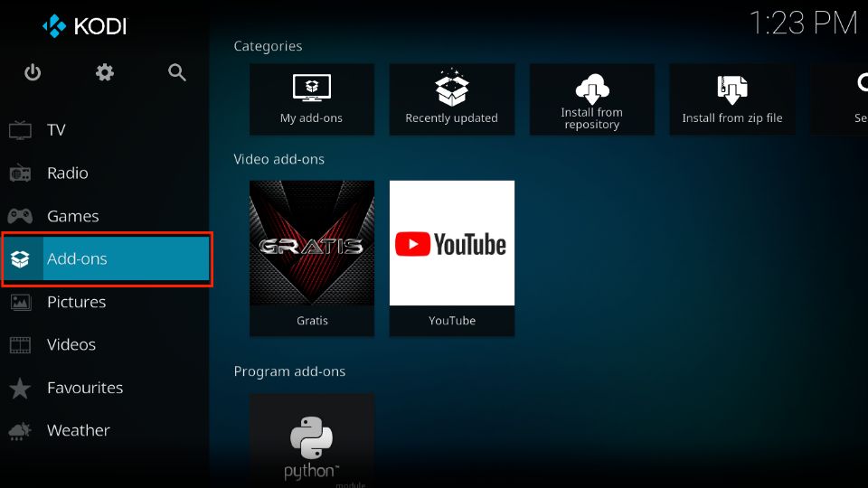This screenshot has height=488, width=868.
Task: Click the Games controller icon
Action: [21, 216]
